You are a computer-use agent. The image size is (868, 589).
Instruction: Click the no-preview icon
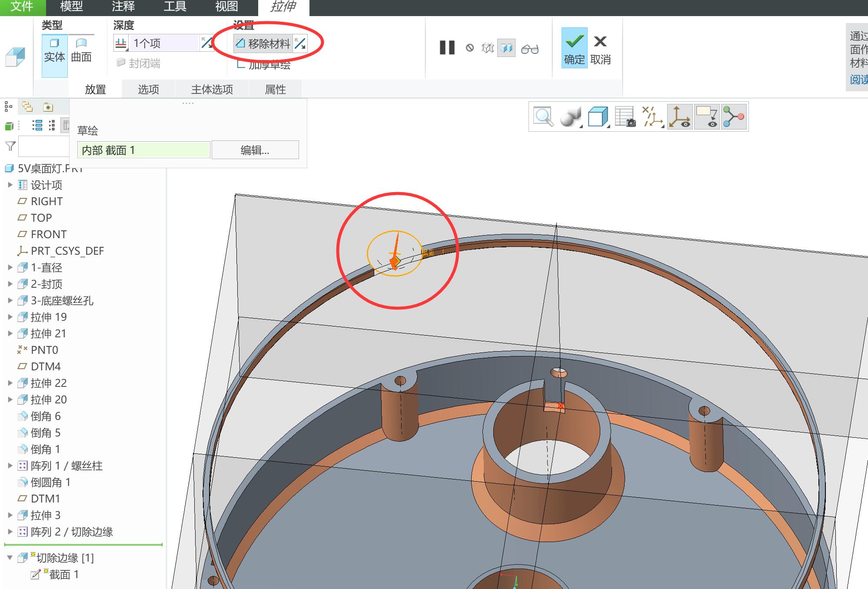click(470, 48)
